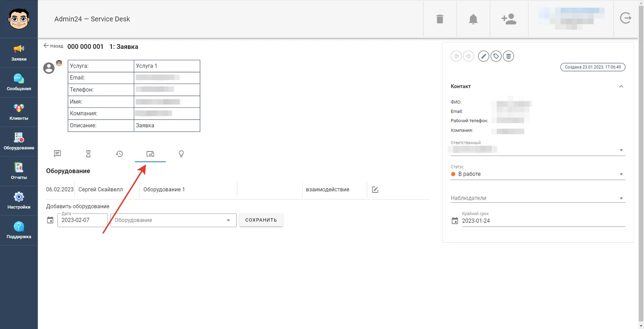Open the Отчеты sidebar section
This screenshot has width=644, height=329.
(x=19, y=171)
